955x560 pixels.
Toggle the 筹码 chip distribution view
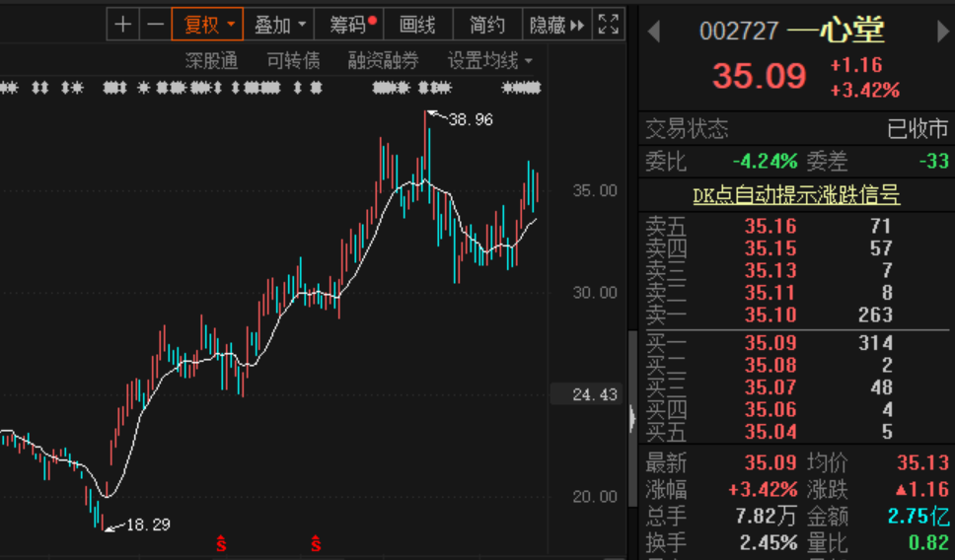pos(349,25)
